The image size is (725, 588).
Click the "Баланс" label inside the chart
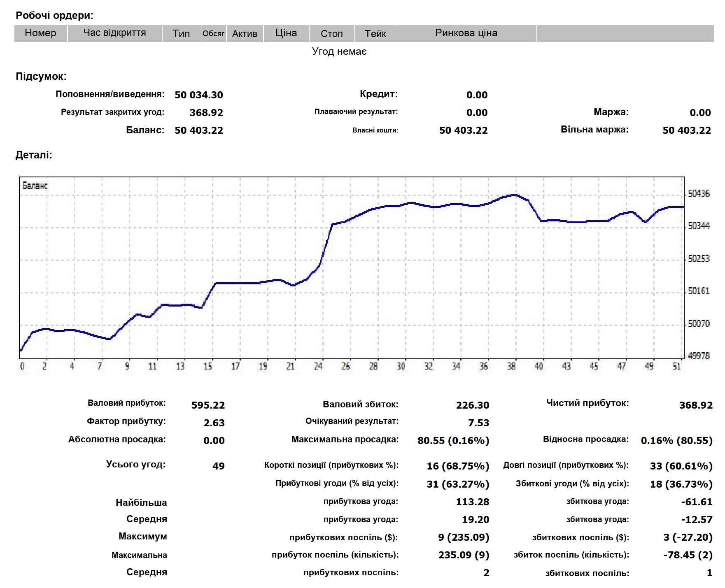point(35,186)
